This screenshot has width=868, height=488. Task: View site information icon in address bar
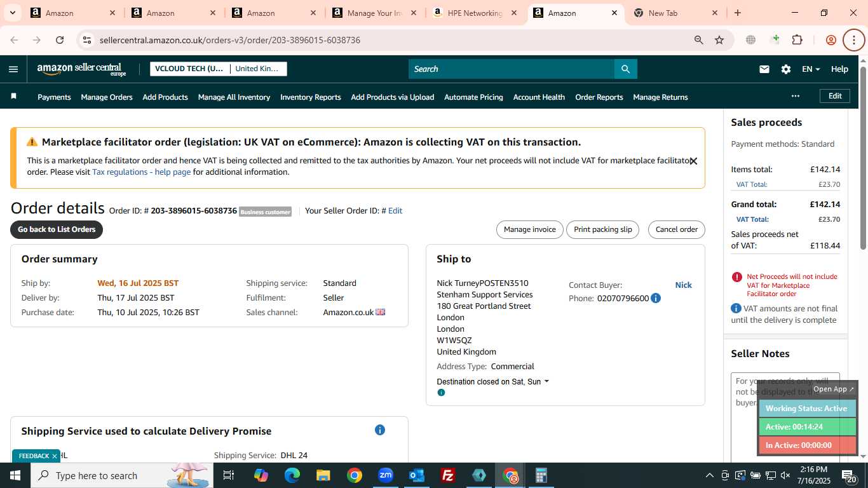(87, 40)
